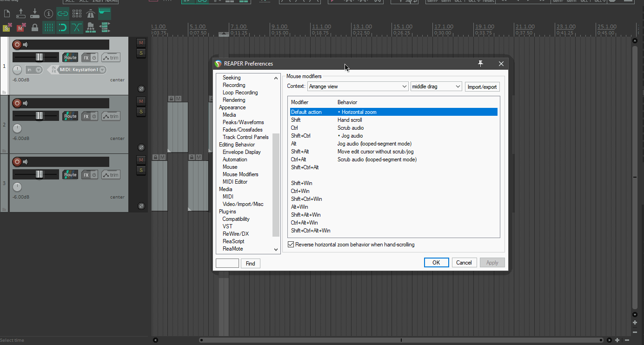Select Peaks/Waveforms in preferences list
This screenshot has width=644, height=345.
click(x=243, y=122)
